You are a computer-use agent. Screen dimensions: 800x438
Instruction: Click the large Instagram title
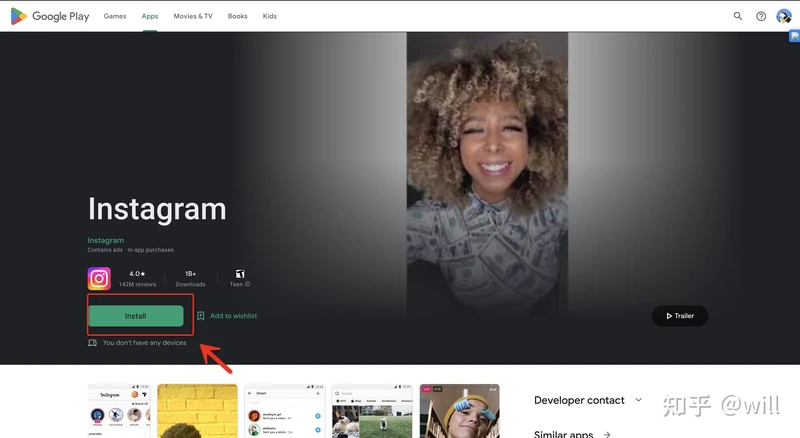tap(157, 209)
